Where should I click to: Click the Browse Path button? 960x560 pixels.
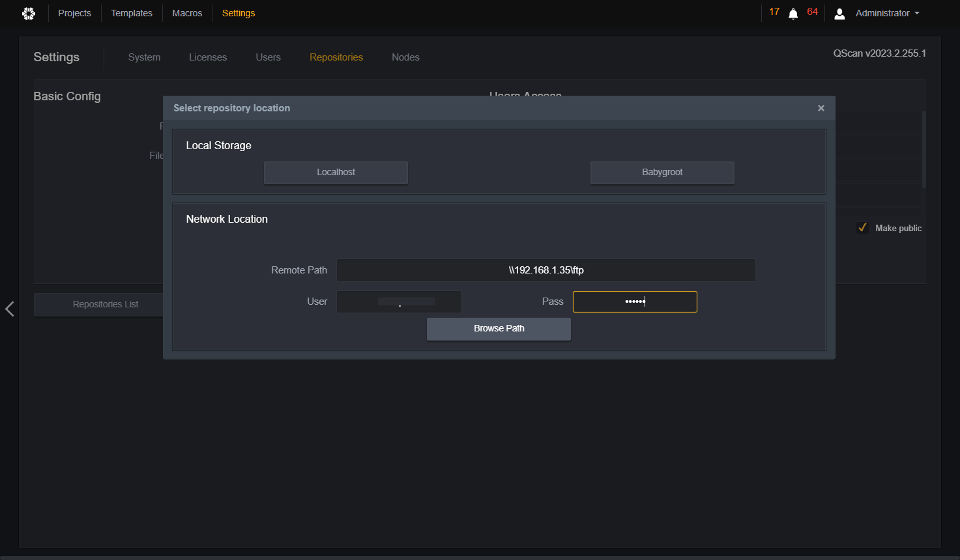[x=499, y=329]
